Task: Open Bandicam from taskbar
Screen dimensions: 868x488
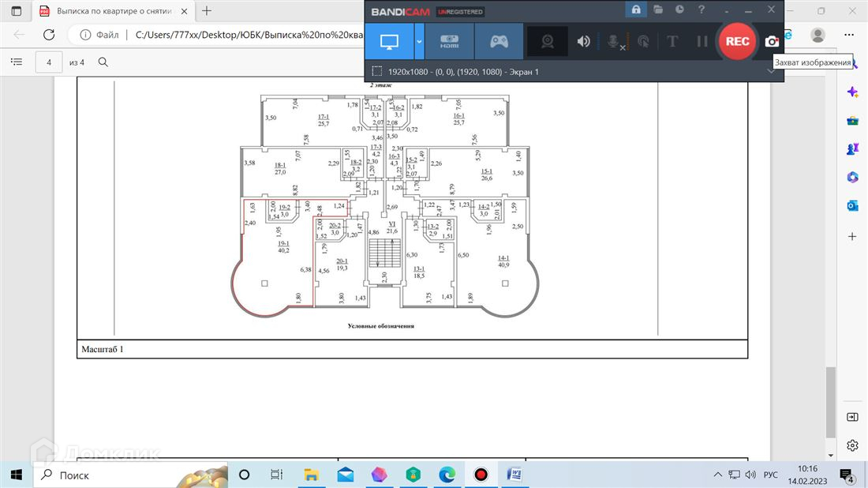Action: point(481,475)
